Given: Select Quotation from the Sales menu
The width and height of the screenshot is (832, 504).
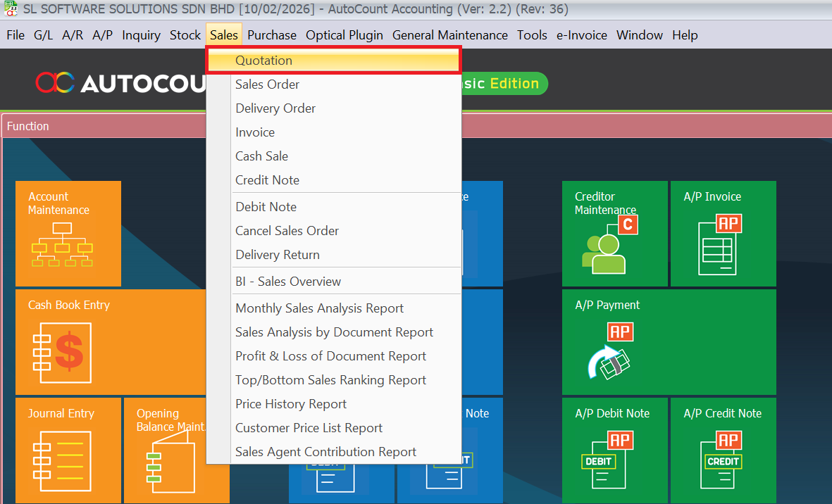Looking at the screenshot, I should coord(264,61).
